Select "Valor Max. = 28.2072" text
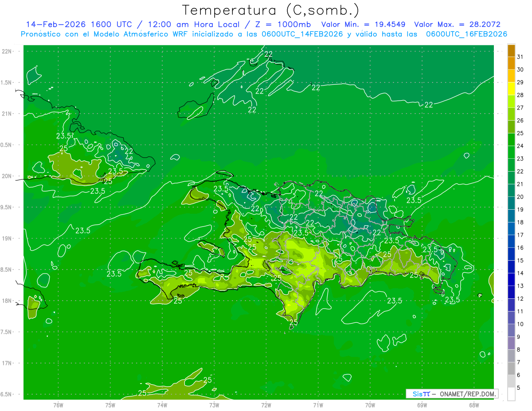 [x=457, y=24]
